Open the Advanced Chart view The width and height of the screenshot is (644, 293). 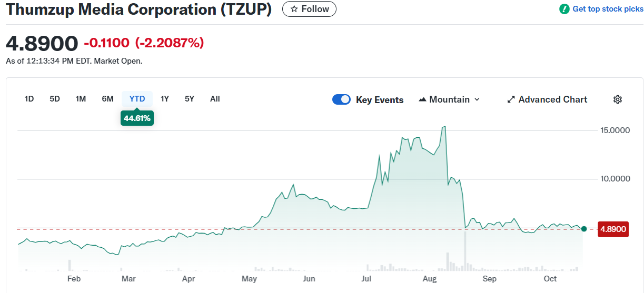(552, 99)
